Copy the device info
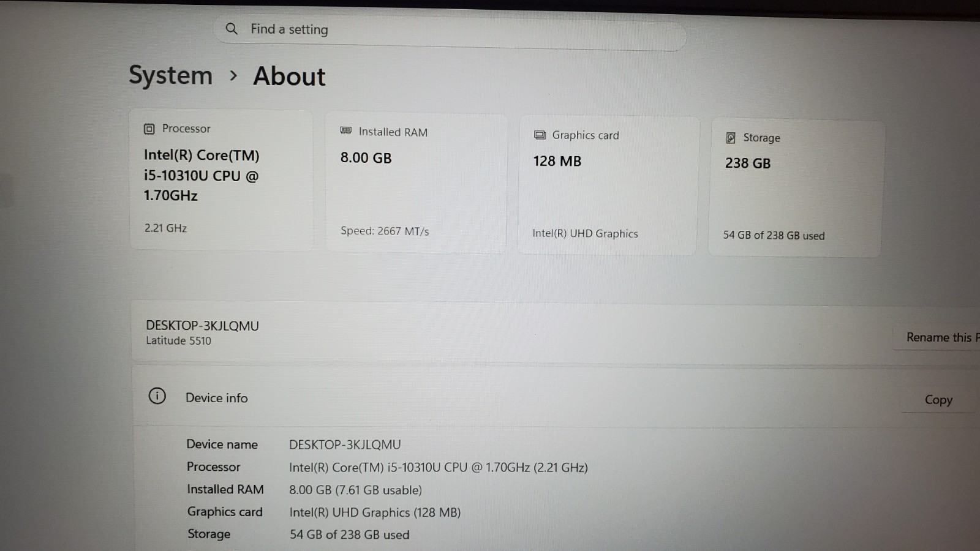 (x=938, y=400)
